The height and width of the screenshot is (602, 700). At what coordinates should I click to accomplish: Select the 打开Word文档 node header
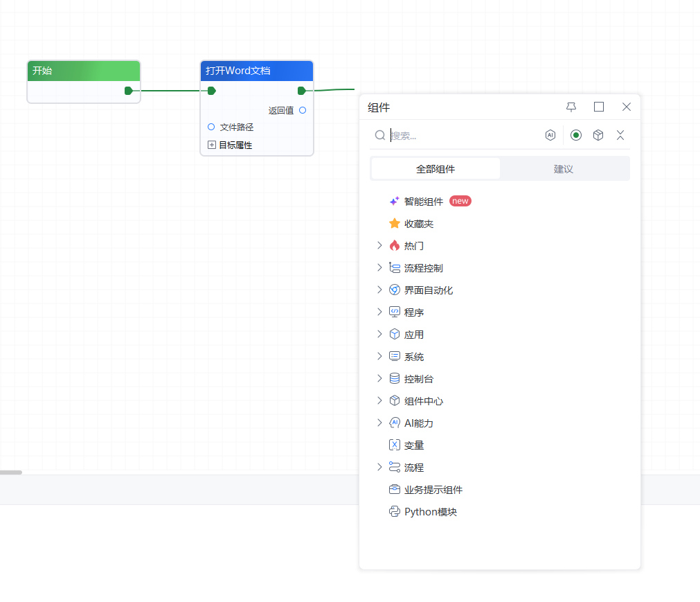click(256, 71)
